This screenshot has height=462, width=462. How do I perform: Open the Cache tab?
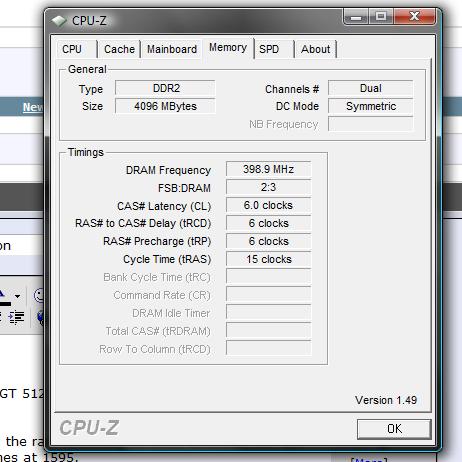pyautogui.click(x=119, y=49)
